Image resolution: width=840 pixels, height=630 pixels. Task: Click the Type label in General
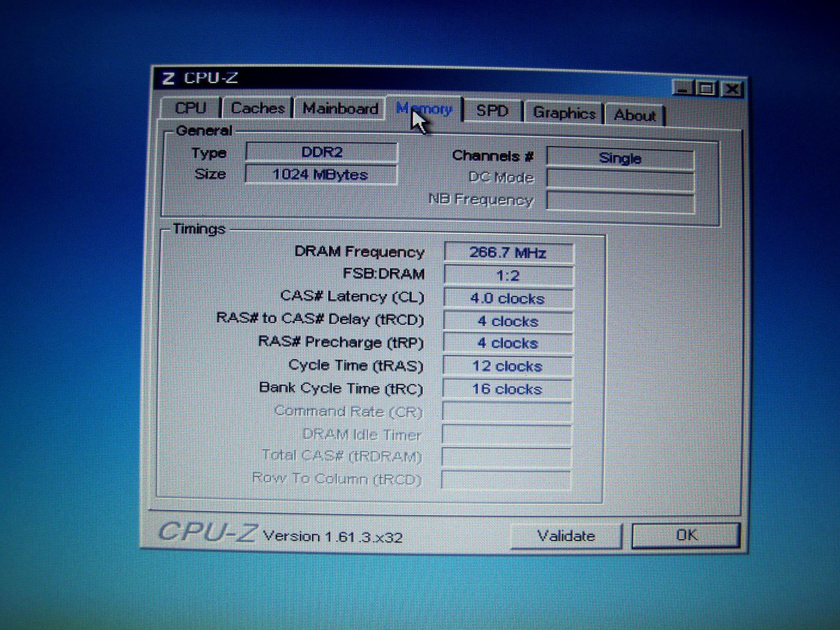209,153
